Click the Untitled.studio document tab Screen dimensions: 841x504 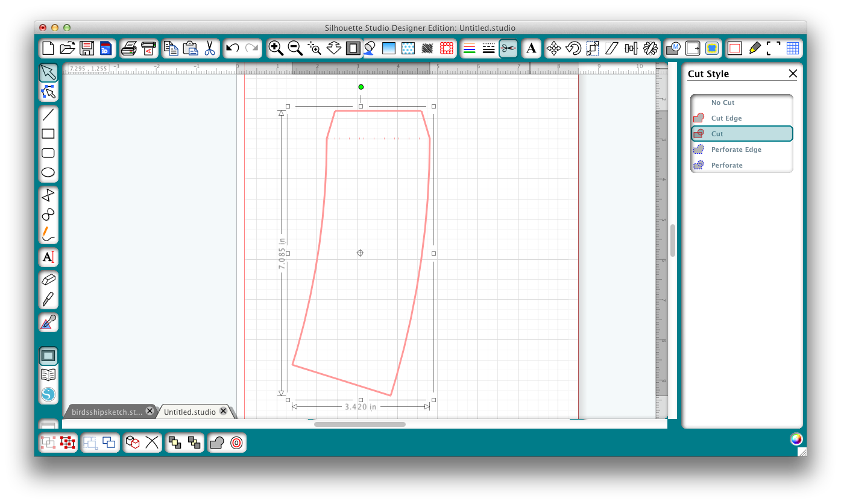pos(189,411)
